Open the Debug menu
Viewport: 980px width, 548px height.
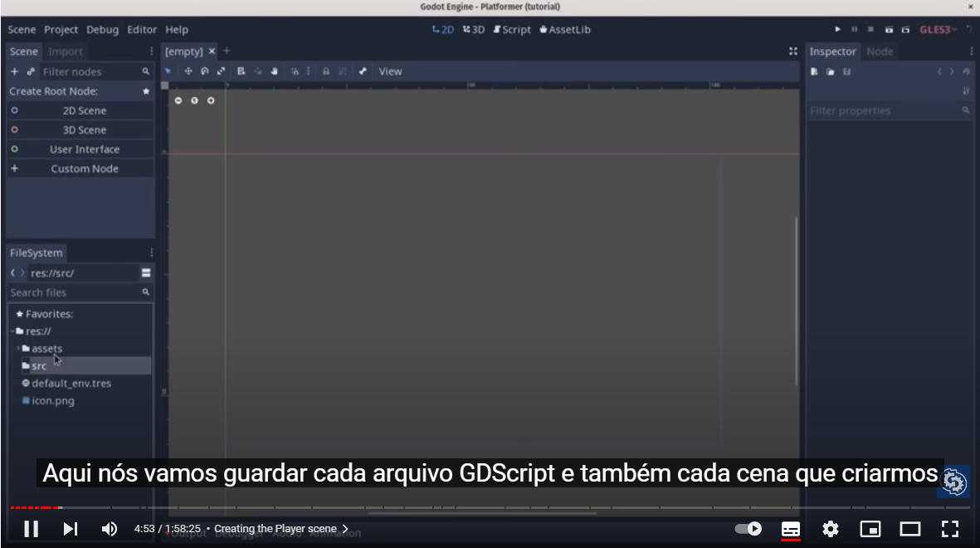103,29
